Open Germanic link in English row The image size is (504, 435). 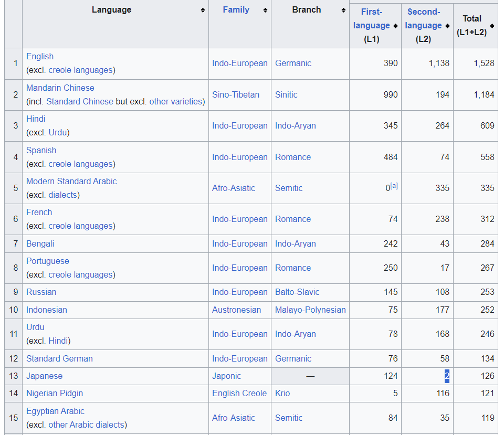tap(293, 63)
